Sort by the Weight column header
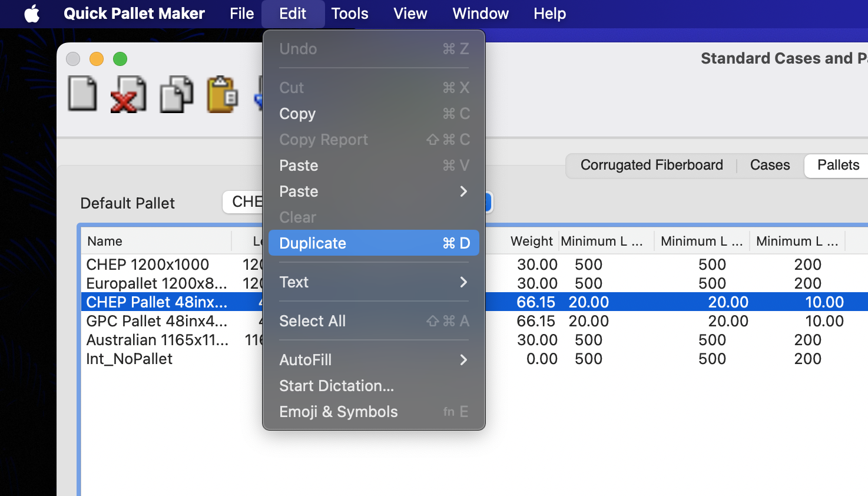This screenshot has height=496, width=868. click(x=531, y=241)
